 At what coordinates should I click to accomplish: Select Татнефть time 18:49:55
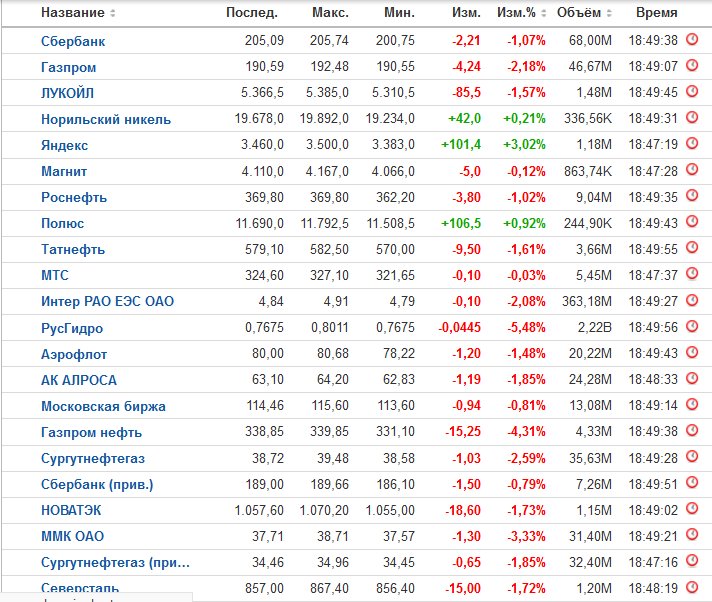(653, 249)
